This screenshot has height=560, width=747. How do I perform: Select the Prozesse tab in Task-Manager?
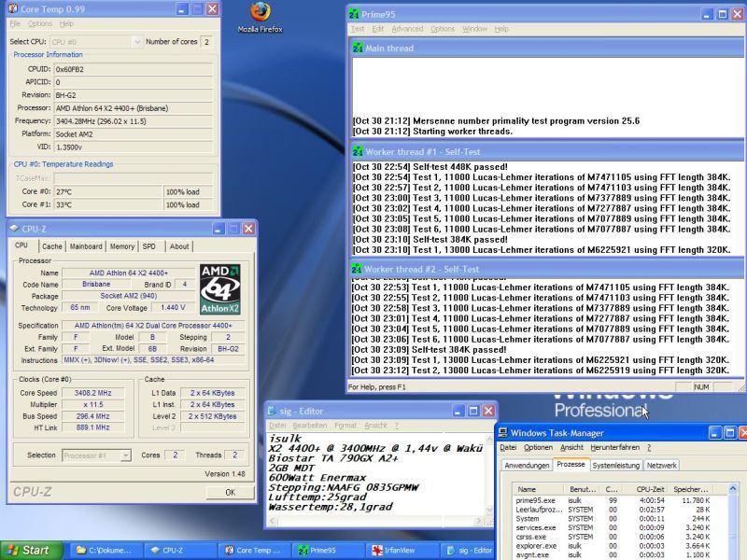571,464
